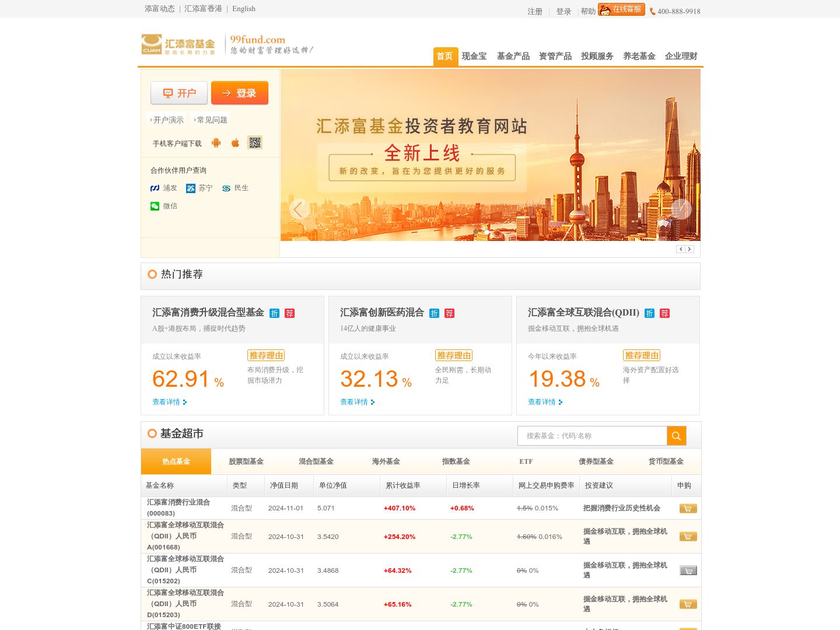The width and height of the screenshot is (840, 630).
Task: Open the 微信 WeChat icon link
Action: (x=155, y=206)
